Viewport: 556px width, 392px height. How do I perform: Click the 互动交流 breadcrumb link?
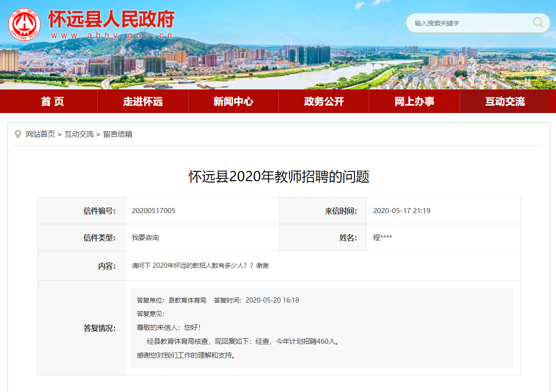(x=79, y=134)
